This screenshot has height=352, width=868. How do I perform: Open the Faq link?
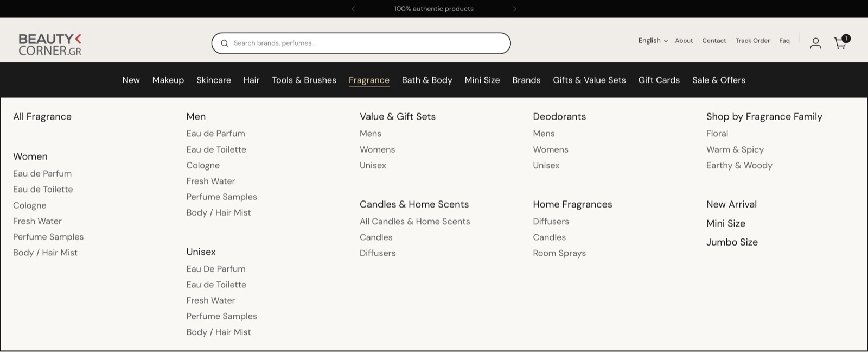pyautogui.click(x=784, y=41)
